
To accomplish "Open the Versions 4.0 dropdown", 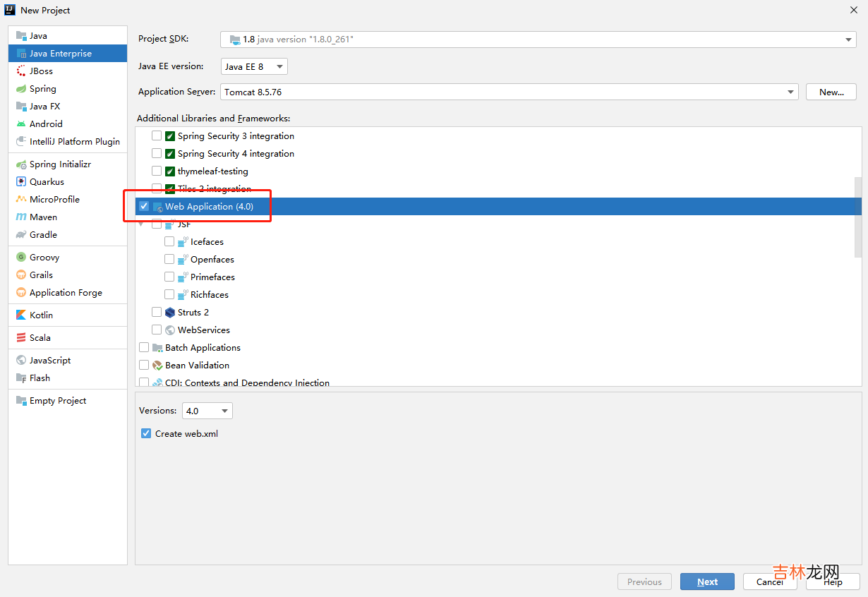I will coord(207,411).
